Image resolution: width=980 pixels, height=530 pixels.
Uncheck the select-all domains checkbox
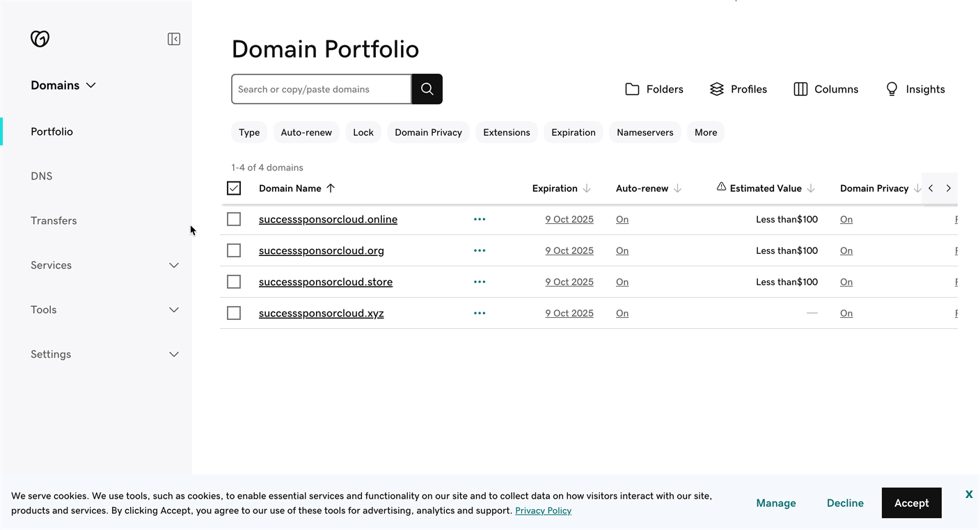pyautogui.click(x=233, y=188)
